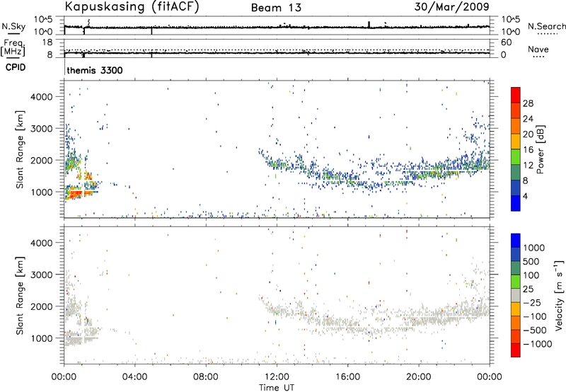Image resolution: width=566 pixels, height=392 pixels.
Task: Select the light green segment of Power colorbar
Action: click(x=516, y=156)
